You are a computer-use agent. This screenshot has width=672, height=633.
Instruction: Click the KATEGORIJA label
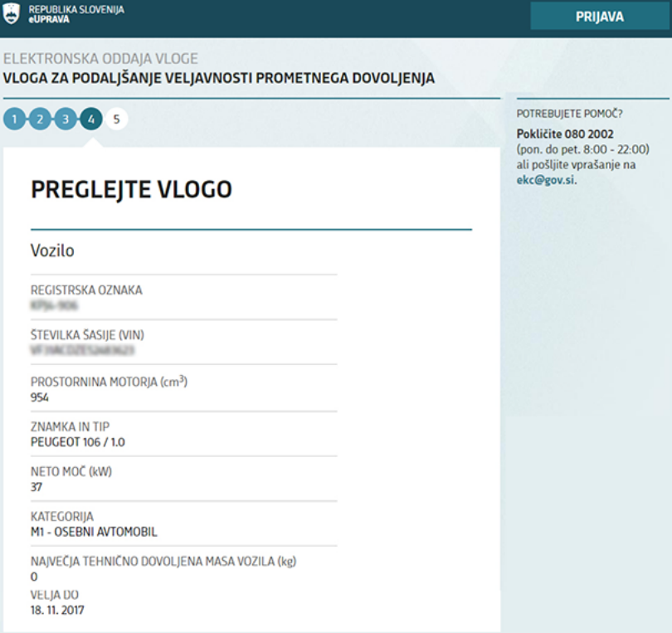pos(62,516)
